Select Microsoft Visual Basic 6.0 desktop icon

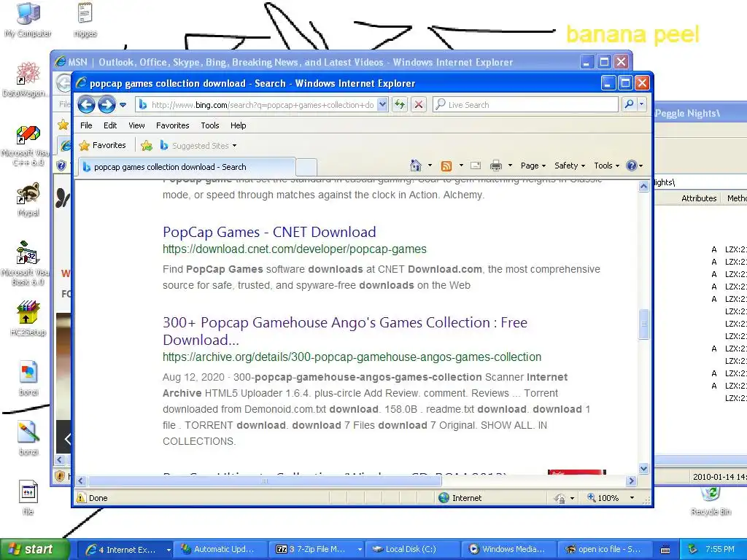pyautogui.click(x=26, y=264)
